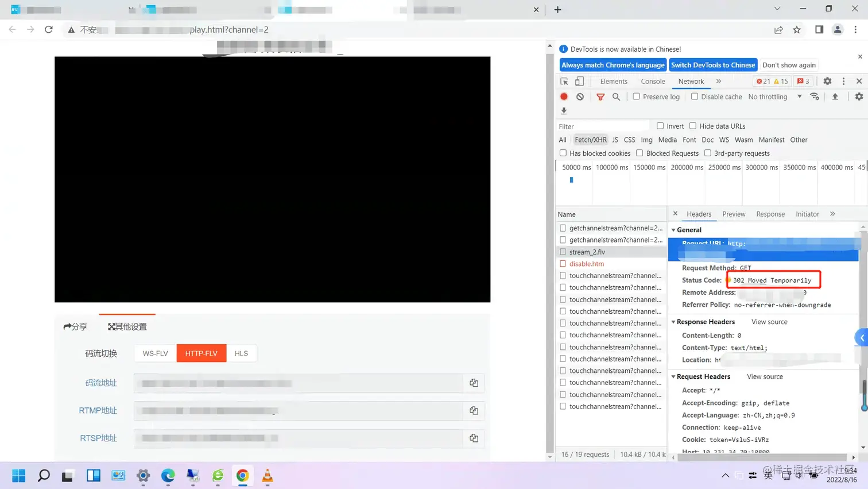The image size is (868, 489).
Task: Bookmark this page with the star
Action: point(797,30)
